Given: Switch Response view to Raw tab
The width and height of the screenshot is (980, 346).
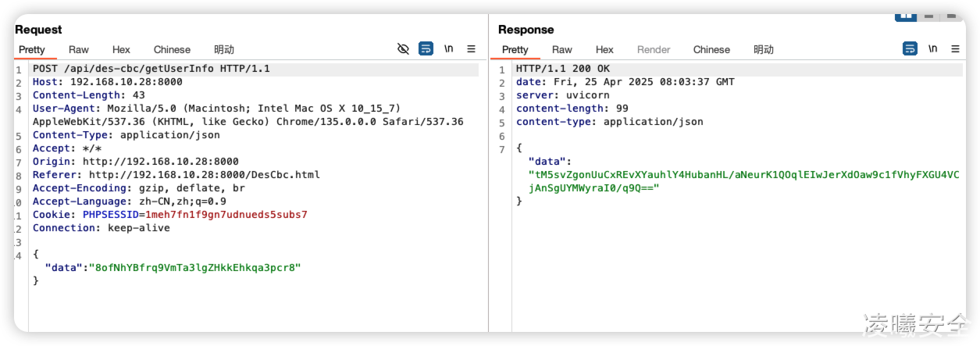Looking at the screenshot, I should click(x=562, y=50).
